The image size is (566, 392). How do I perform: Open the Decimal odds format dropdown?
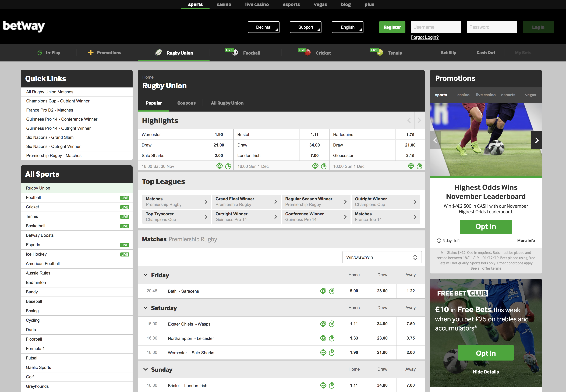pos(264,27)
